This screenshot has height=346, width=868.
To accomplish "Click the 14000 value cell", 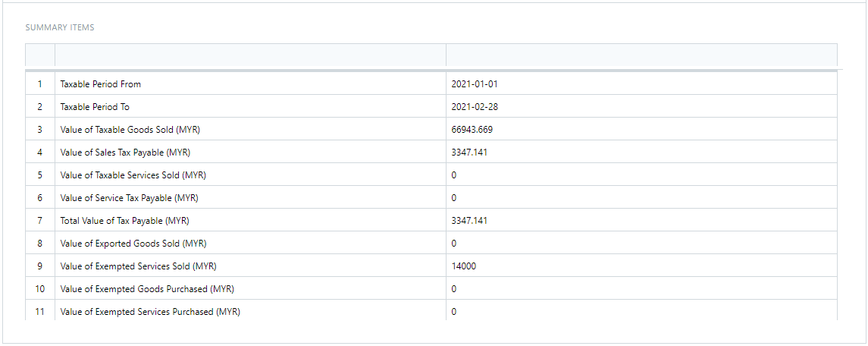I will coord(464,266).
